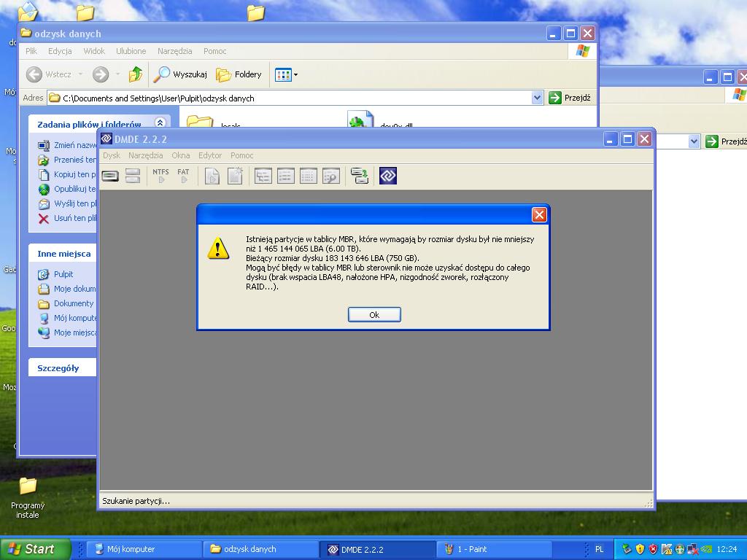The height and width of the screenshot is (560, 747).
Task: Click the Szczegóły panel header
Action: coord(63,368)
